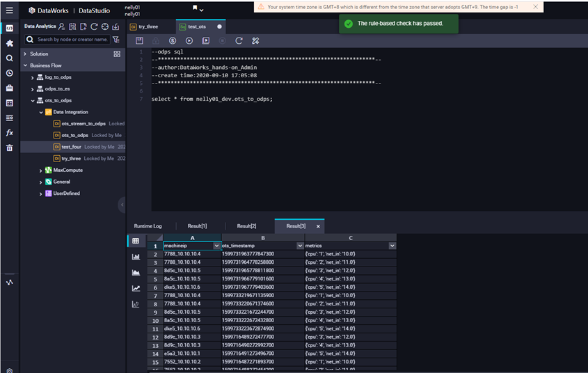Click the lock icon in editor toolbar
Screen dimensions: 588x373
156,40
